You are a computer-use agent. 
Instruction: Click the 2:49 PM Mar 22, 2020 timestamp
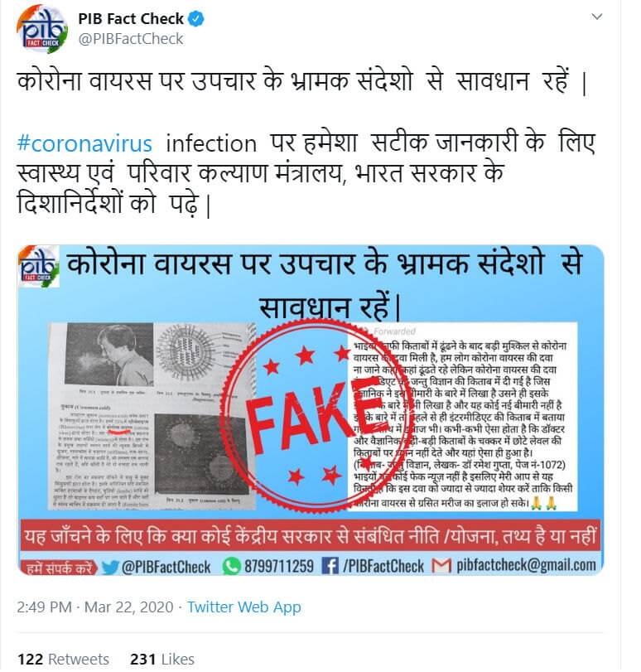click(x=95, y=607)
